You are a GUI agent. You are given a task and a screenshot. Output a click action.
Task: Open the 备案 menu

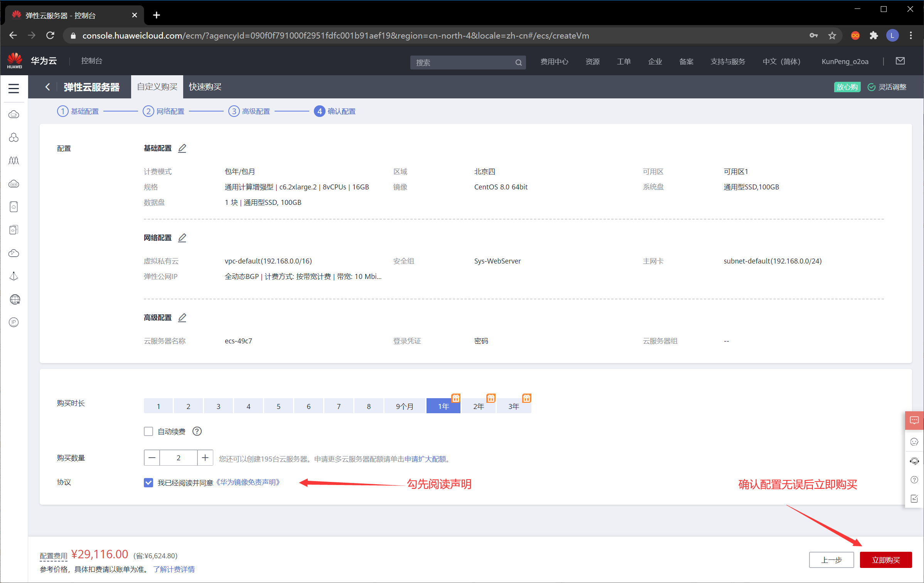pyautogui.click(x=686, y=61)
